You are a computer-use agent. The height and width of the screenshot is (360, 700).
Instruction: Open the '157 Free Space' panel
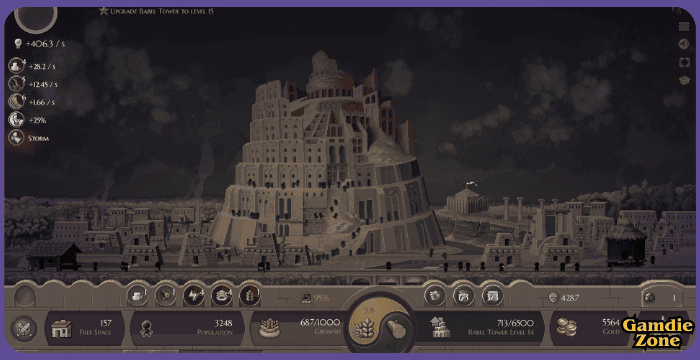point(84,328)
